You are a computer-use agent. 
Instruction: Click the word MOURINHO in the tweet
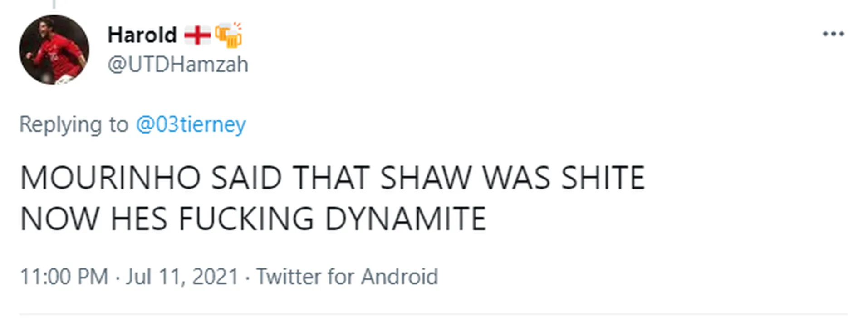110,178
